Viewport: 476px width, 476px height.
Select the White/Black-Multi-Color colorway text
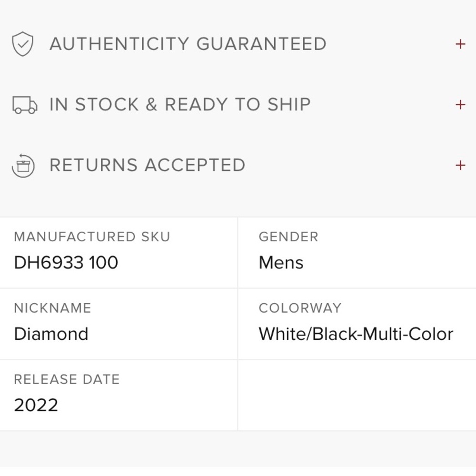click(356, 334)
